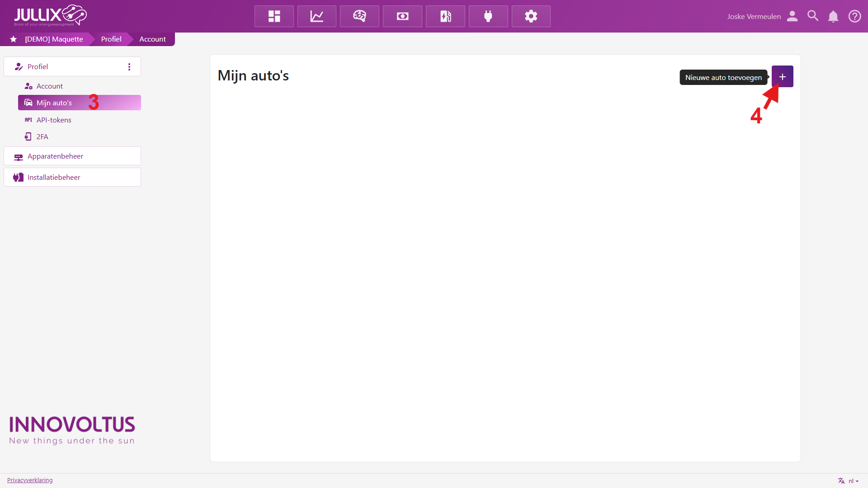The height and width of the screenshot is (488, 868).
Task: Open the settings gear icon
Action: (531, 16)
